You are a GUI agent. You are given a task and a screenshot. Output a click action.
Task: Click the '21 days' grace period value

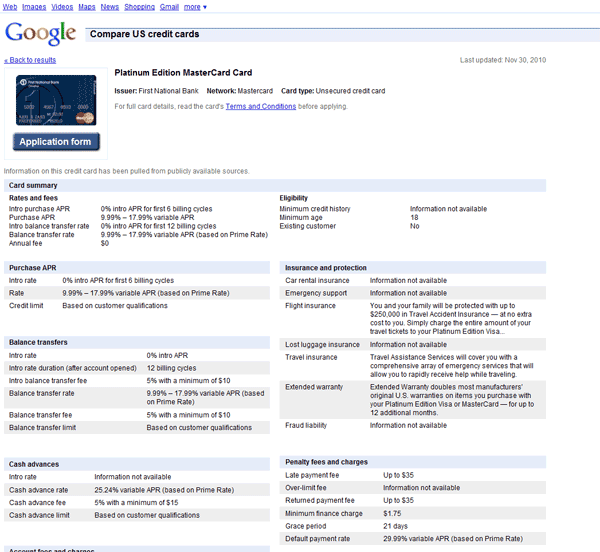click(395, 526)
